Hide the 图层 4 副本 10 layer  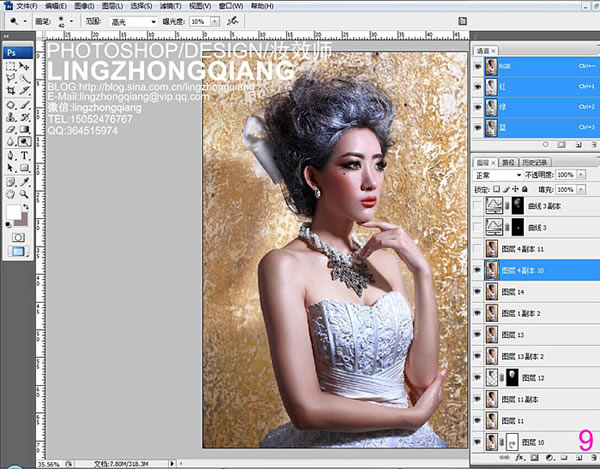(x=477, y=270)
